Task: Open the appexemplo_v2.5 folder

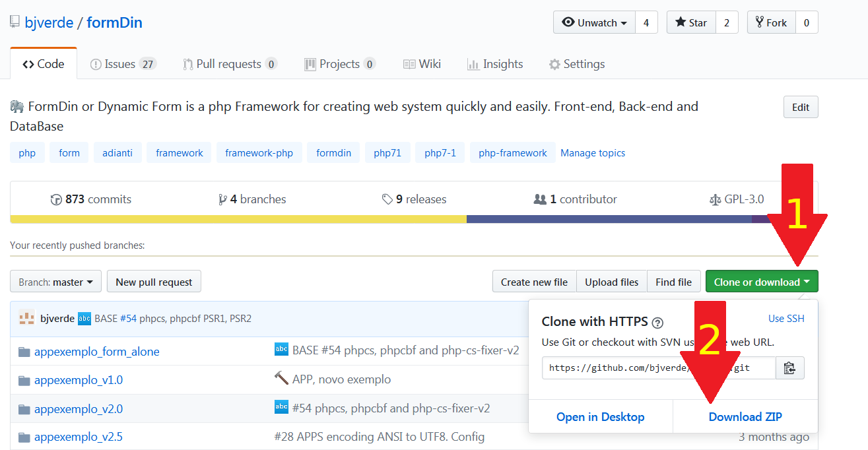Action: [x=79, y=437]
